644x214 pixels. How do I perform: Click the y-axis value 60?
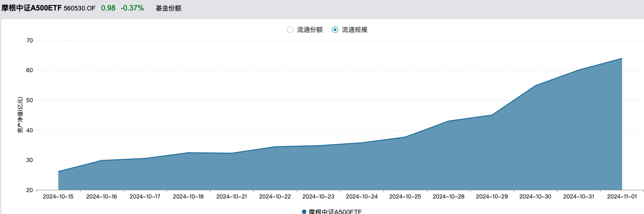click(30, 70)
